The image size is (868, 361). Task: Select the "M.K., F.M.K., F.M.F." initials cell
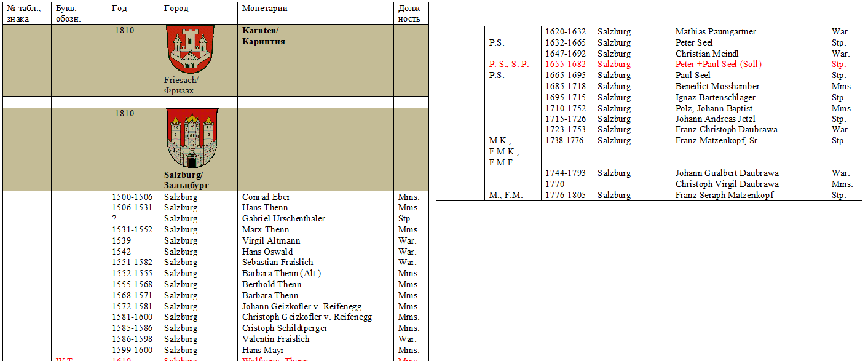[x=504, y=151]
